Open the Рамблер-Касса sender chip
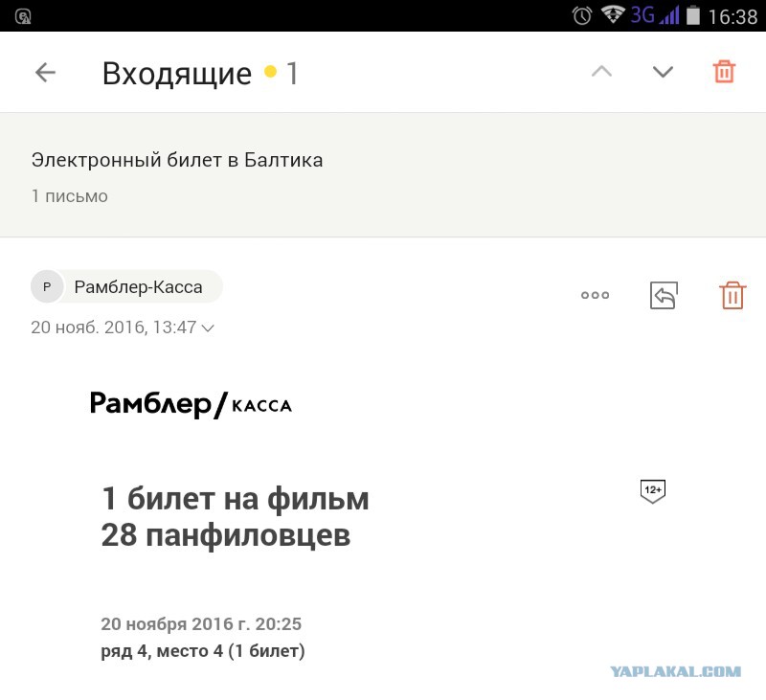766x700 pixels. (x=127, y=286)
